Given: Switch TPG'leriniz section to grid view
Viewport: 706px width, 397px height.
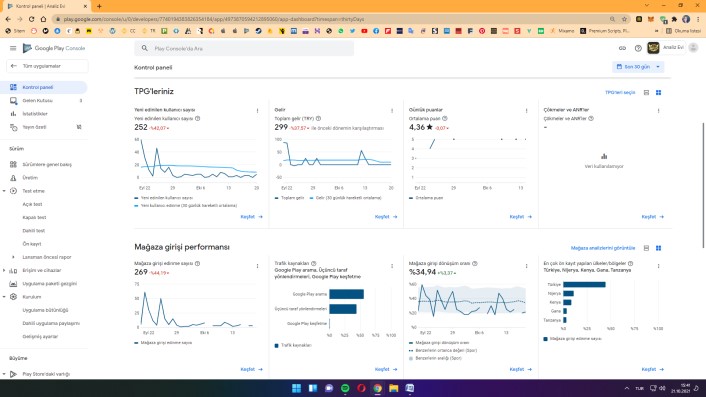Looking at the screenshot, I should 658,92.
